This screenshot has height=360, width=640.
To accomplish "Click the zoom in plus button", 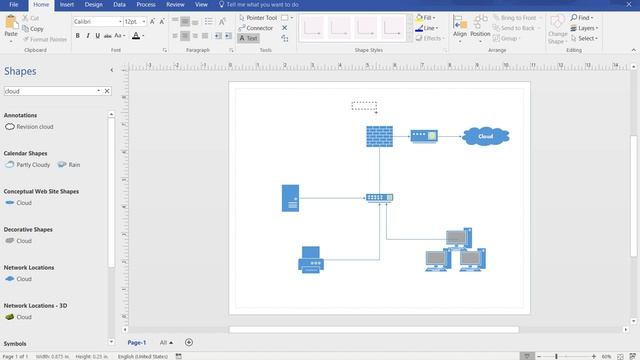I will pos(594,356).
